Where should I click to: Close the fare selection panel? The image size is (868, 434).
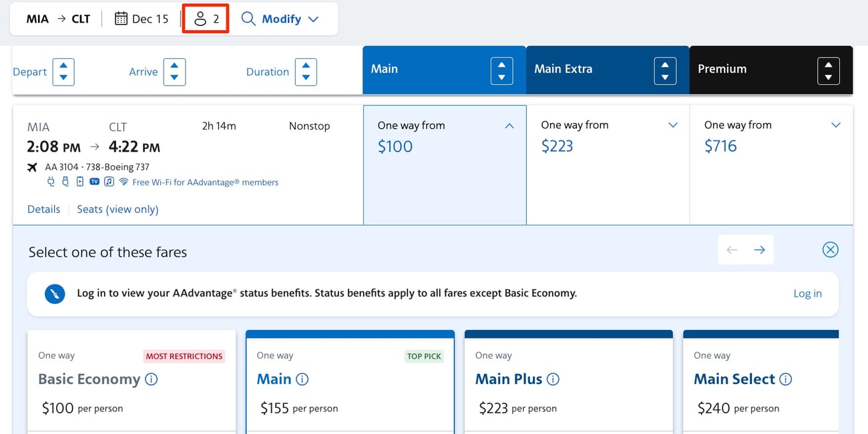click(x=830, y=250)
